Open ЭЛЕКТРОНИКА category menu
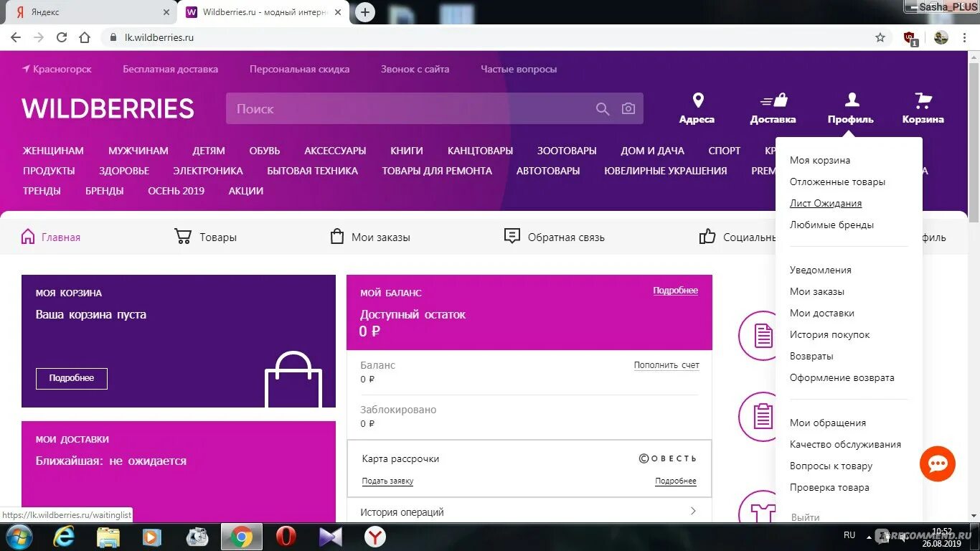Viewport: 980px width, 551px height. 208,171
